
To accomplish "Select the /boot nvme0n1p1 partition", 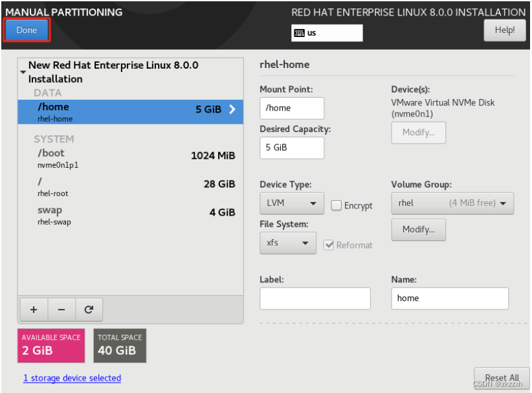I will pyautogui.click(x=130, y=158).
